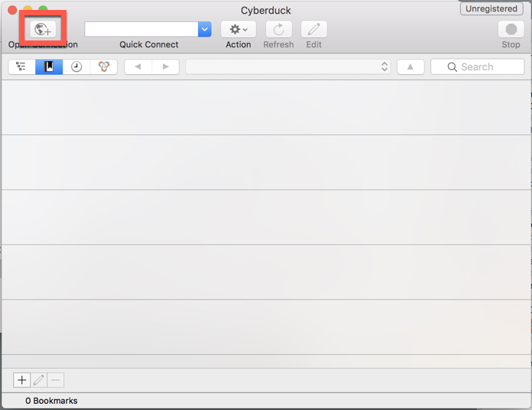The image size is (532, 410).
Task: Expand the Quick Connect dropdown arrow
Action: coord(205,29)
